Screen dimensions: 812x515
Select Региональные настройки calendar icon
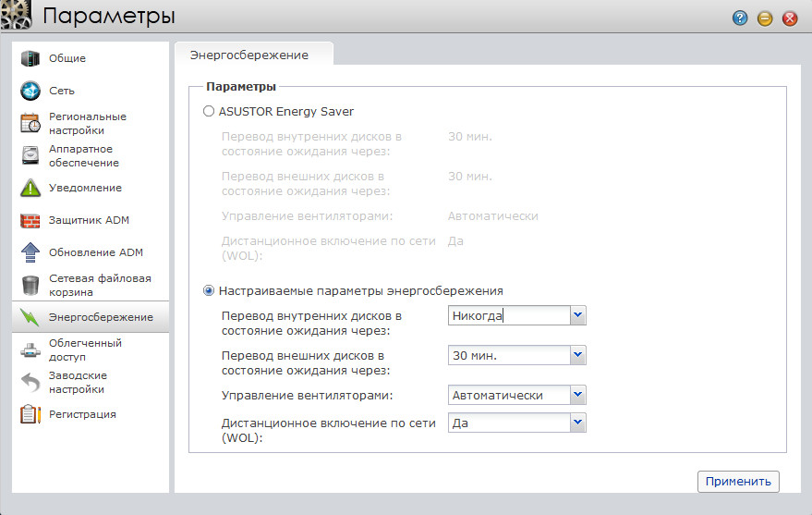pos(31,123)
